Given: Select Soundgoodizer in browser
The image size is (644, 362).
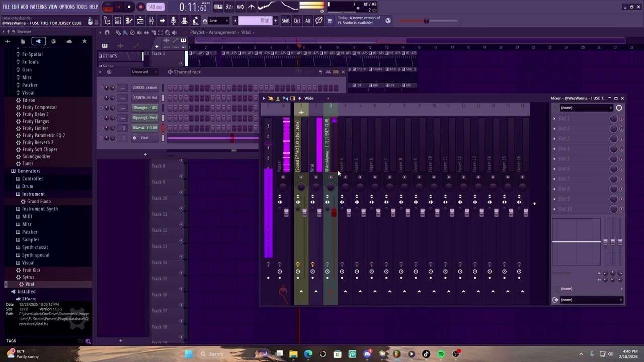Looking at the screenshot, I should (37, 156).
